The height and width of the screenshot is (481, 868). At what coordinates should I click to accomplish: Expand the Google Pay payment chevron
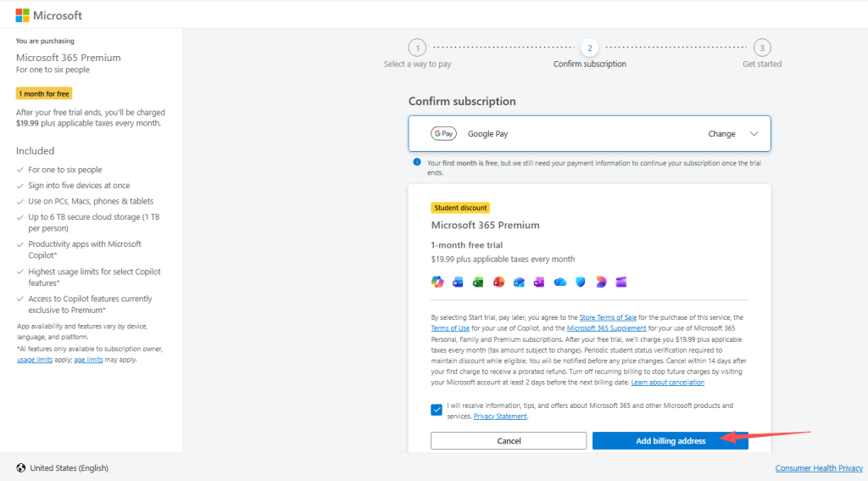tap(754, 134)
